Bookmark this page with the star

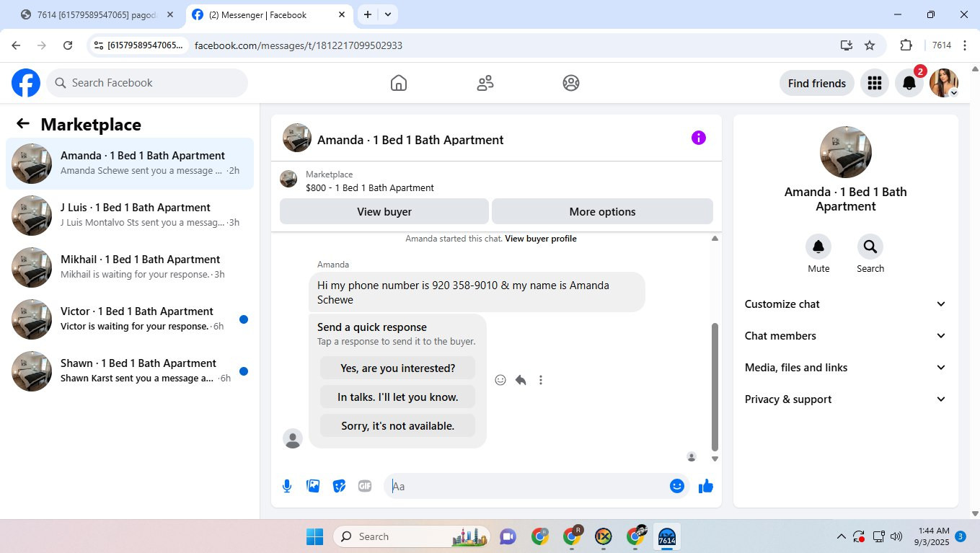[870, 45]
